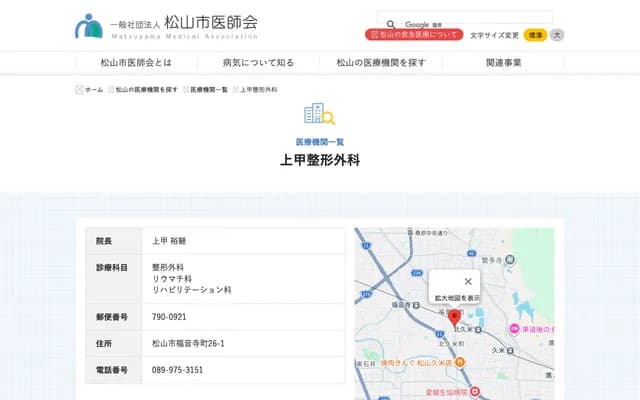
Task: Open 病気について知る menu
Action: 258,62
